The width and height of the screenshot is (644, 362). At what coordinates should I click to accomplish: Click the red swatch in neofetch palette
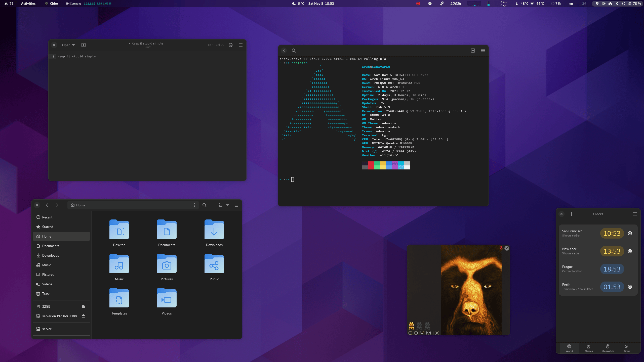pyautogui.click(x=371, y=165)
